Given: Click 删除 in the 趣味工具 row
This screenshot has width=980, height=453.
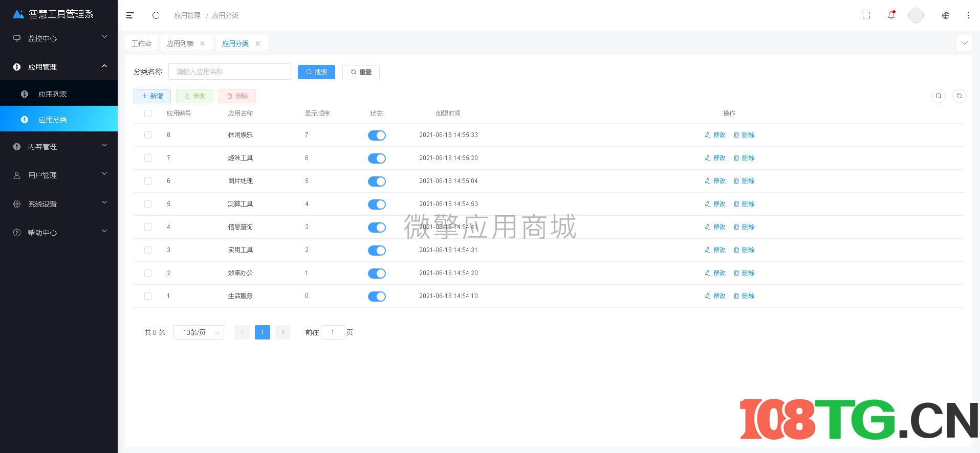Looking at the screenshot, I should (x=744, y=158).
